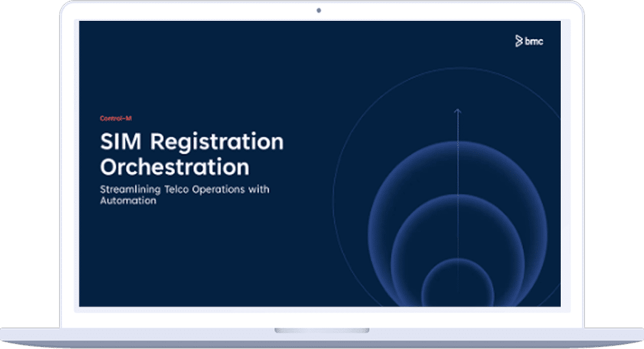Click the red Control-M label

(x=116, y=118)
